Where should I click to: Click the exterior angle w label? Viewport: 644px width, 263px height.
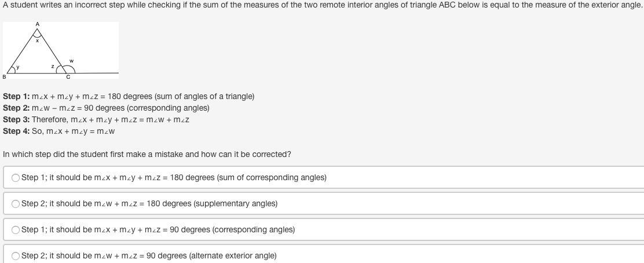tap(71, 60)
